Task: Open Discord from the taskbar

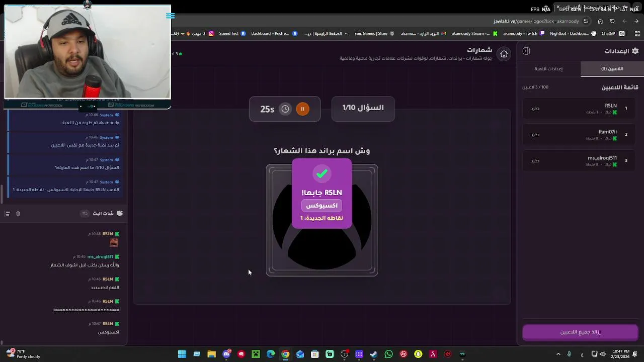Action: pyautogui.click(x=226, y=354)
